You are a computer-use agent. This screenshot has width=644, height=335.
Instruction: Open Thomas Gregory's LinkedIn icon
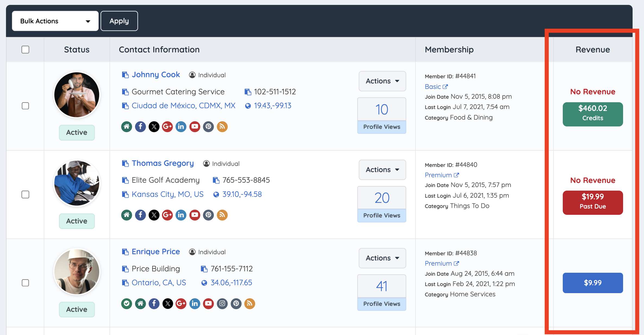(x=181, y=215)
